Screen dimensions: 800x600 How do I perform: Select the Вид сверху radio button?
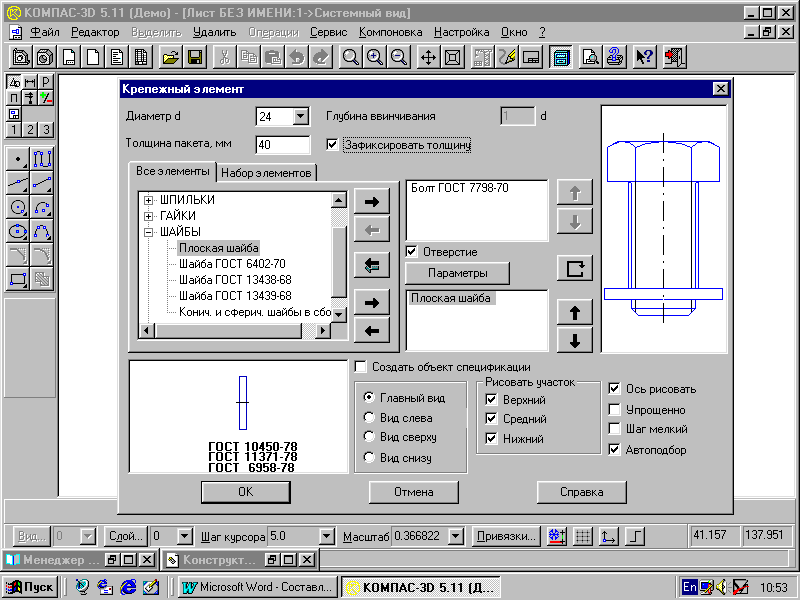pyautogui.click(x=369, y=437)
